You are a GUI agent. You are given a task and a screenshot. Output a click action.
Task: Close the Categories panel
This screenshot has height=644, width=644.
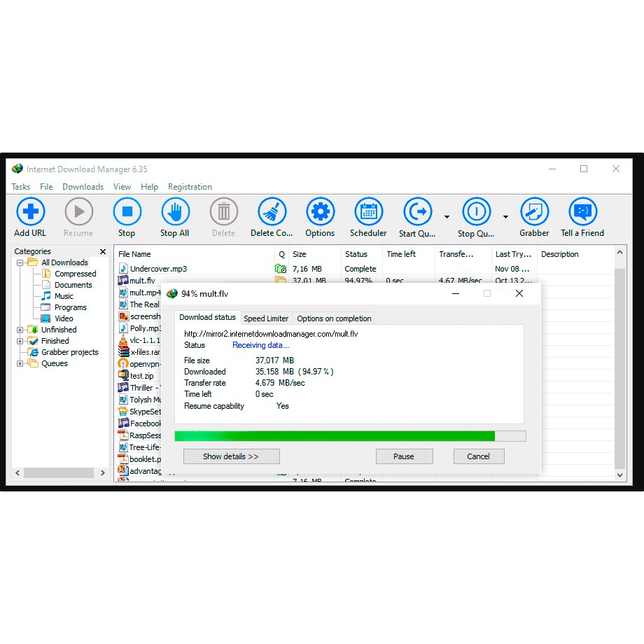(x=103, y=251)
